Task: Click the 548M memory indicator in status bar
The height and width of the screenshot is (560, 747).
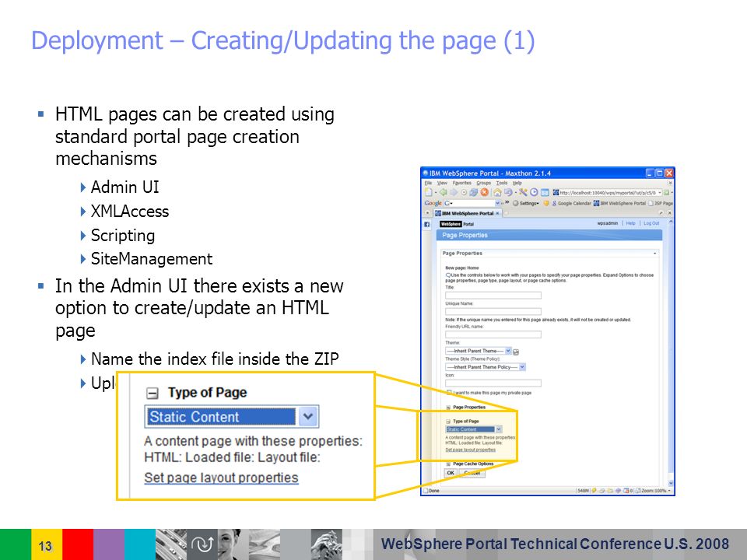Action: point(583,491)
